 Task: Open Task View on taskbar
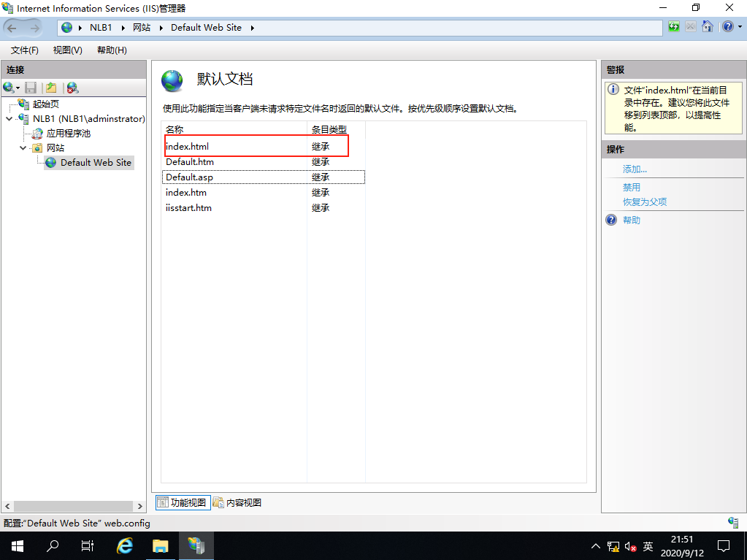point(87,545)
